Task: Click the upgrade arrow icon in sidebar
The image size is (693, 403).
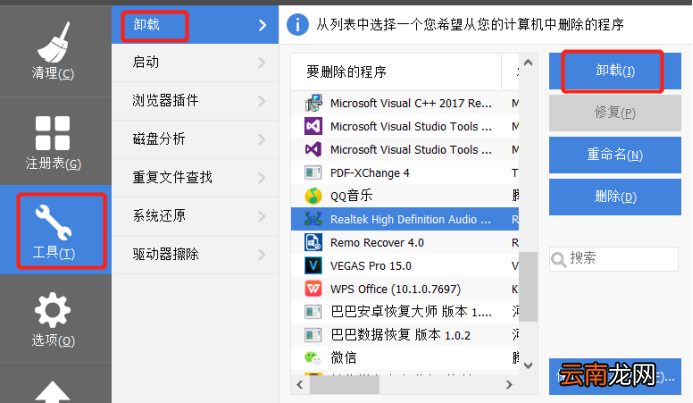Action: click(53, 392)
